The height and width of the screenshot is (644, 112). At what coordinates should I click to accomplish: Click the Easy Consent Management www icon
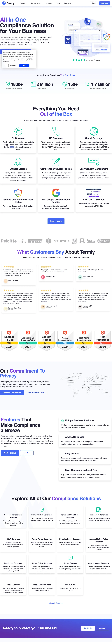pos(94,161)
